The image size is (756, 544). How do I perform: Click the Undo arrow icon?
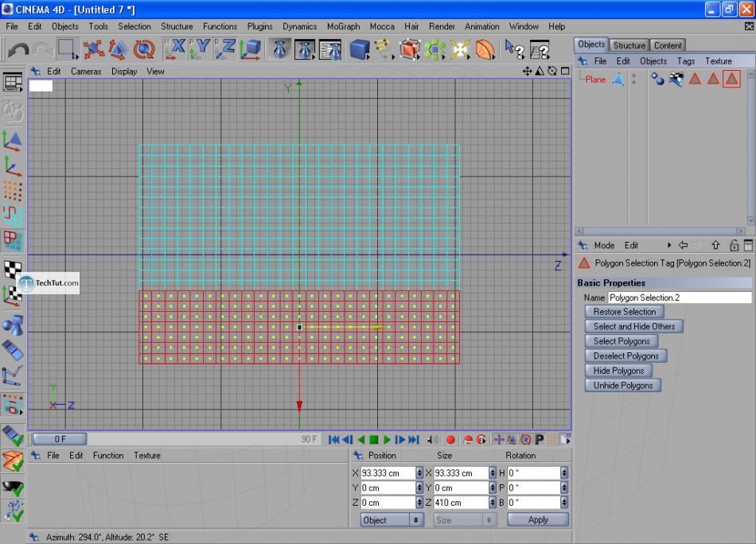click(x=18, y=50)
